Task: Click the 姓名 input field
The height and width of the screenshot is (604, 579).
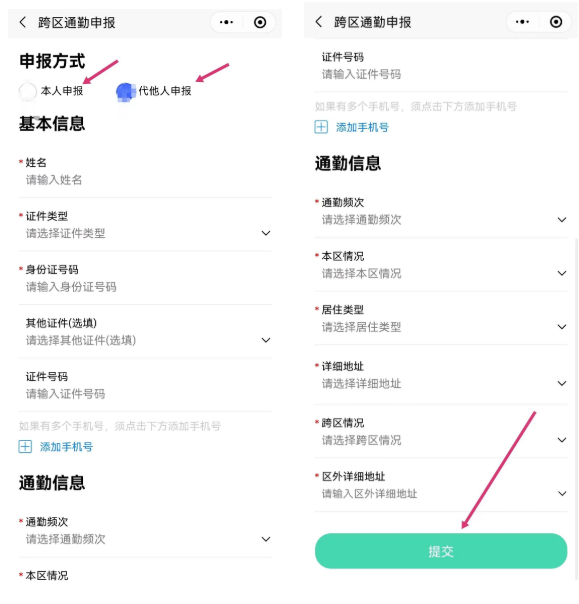Action: (145, 172)
